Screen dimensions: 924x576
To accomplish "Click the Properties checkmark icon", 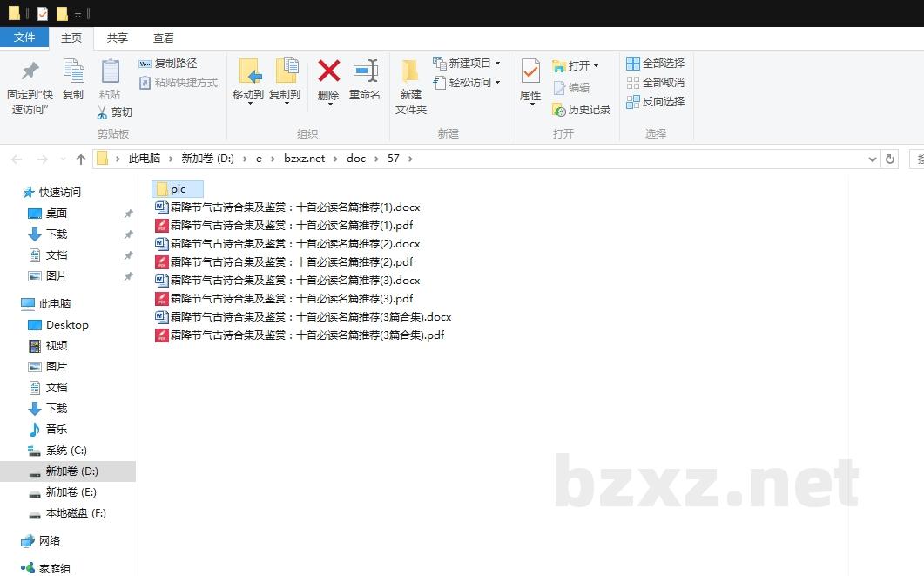I will 530,71.
